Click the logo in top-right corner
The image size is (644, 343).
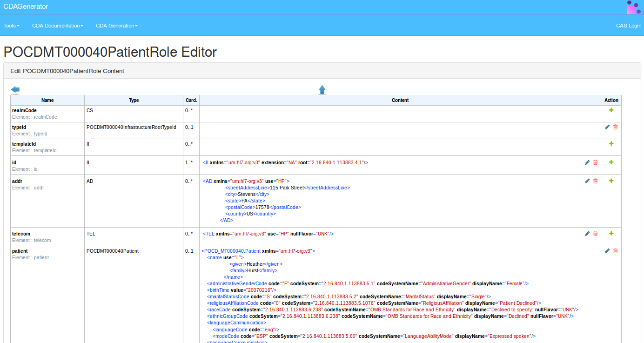(633, 7)
